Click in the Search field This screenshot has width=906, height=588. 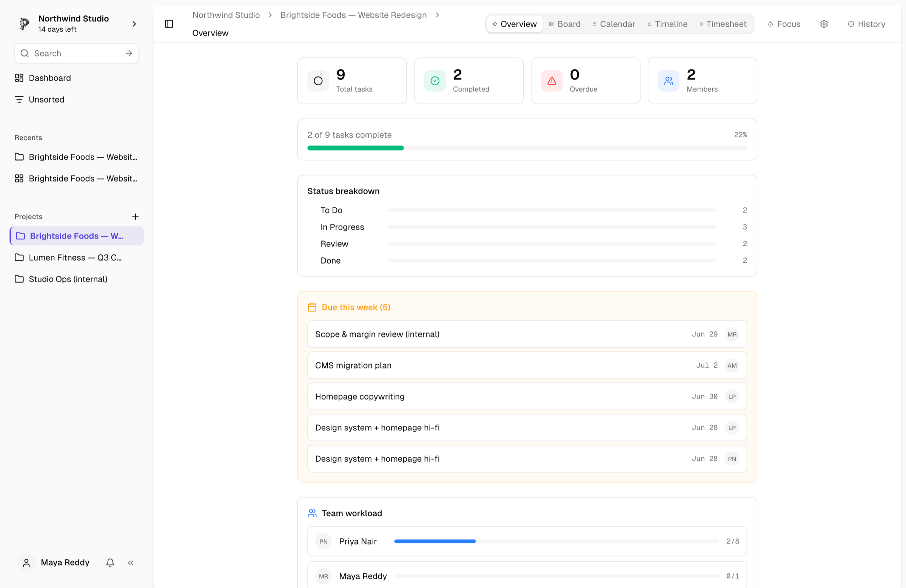(x=76, y=53)
